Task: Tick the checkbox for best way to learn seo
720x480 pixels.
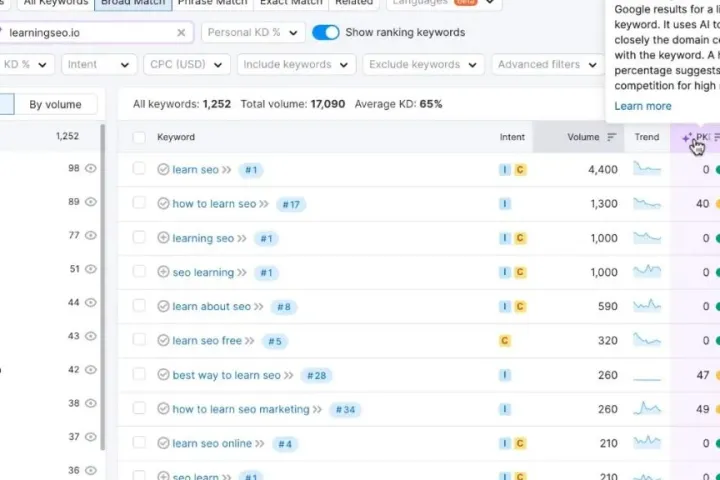Action: coord(139,374)
